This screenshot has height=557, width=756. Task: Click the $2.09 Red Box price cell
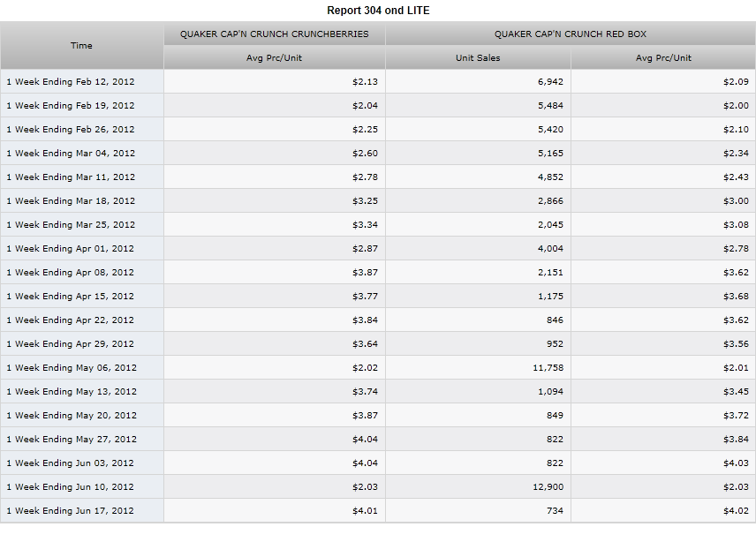[663, 81]
